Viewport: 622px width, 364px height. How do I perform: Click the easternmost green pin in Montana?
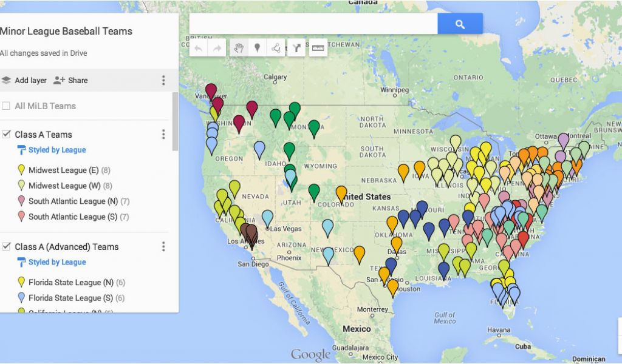[314, 129]
